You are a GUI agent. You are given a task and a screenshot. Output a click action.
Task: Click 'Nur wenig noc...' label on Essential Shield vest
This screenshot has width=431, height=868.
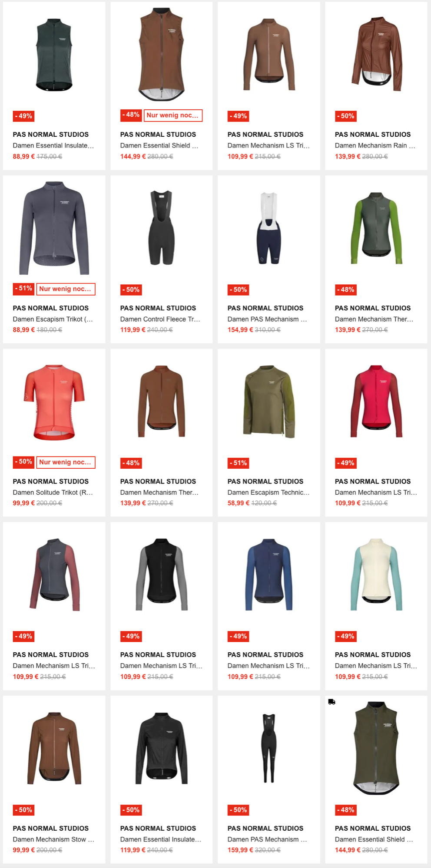pyautogui.click(x=173, y=115)
